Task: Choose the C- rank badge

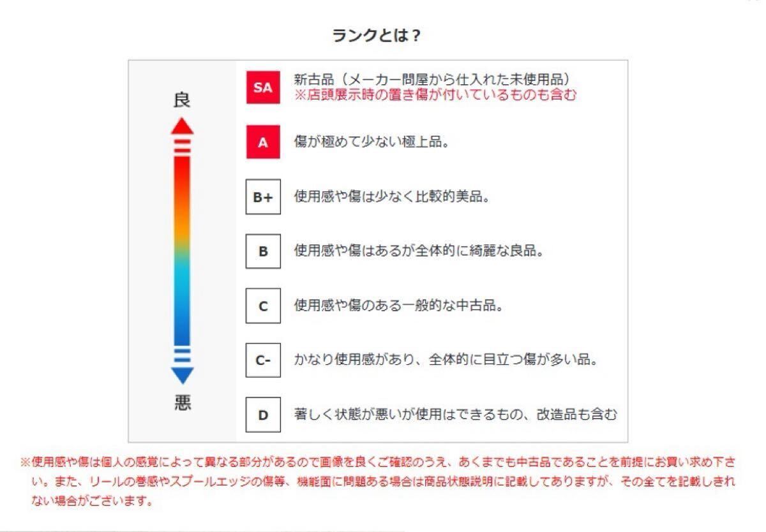Action: (x=263, y=360)
